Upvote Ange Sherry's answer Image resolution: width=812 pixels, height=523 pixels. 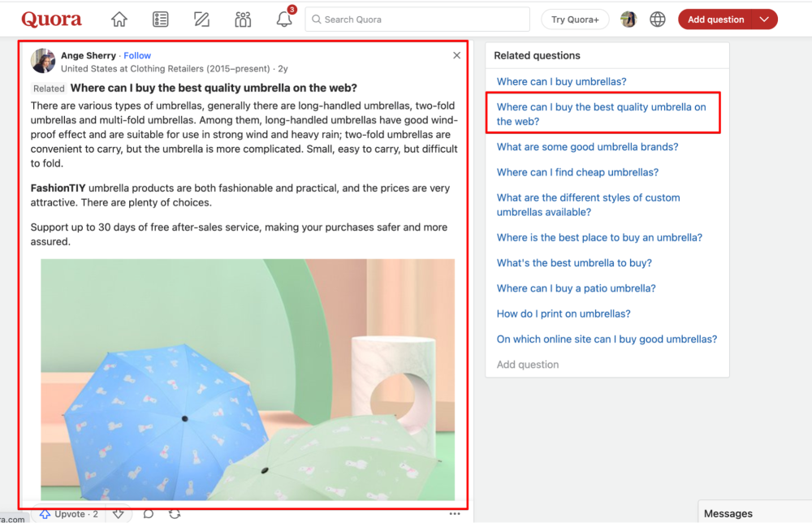click(70, 514)
